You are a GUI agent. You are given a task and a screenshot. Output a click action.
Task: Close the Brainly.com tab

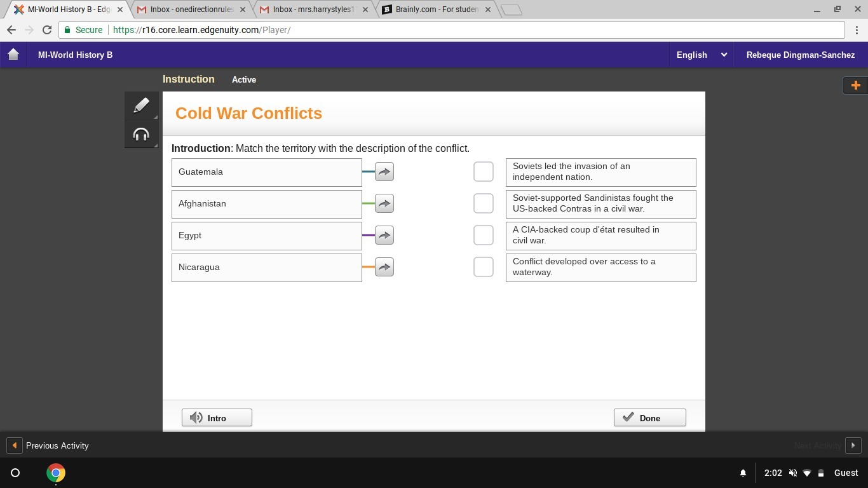[x=488, y=10]
